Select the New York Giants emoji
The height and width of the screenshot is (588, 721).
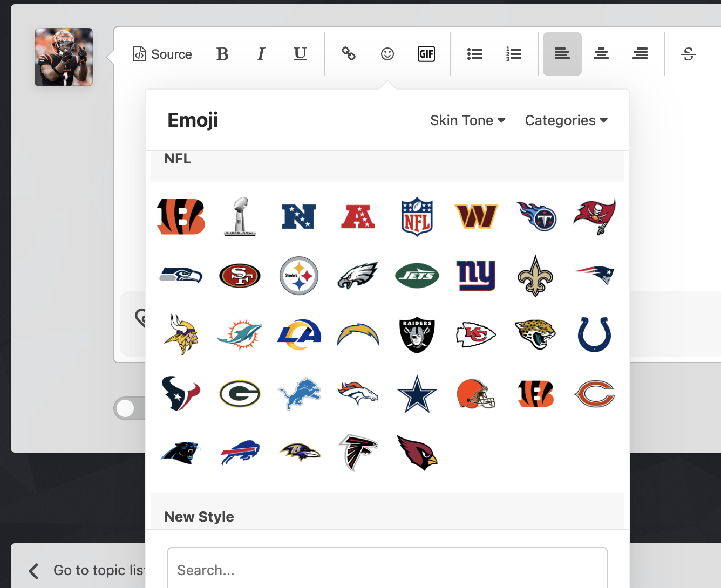pyautogui.click(x=476, y=276)
